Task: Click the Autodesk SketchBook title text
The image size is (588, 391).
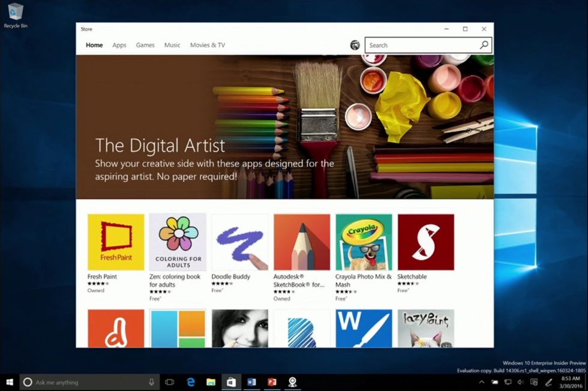Action: pos(299,280)
